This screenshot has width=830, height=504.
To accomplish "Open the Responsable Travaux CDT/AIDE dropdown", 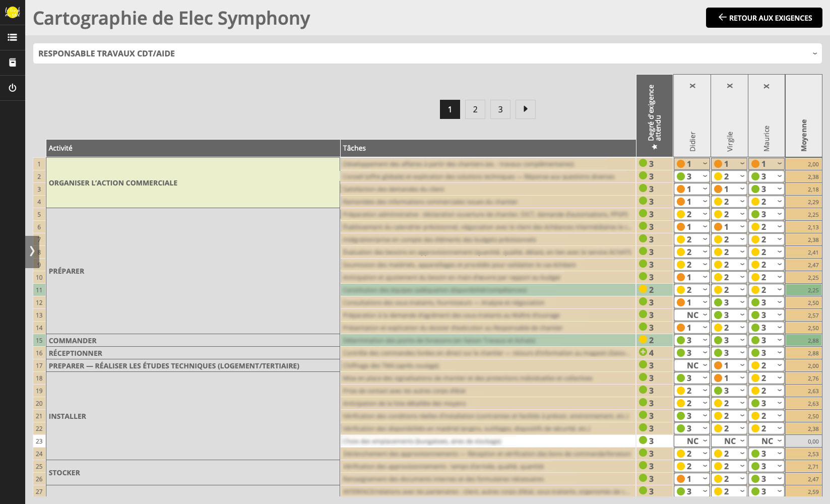I will pos(427,53).
